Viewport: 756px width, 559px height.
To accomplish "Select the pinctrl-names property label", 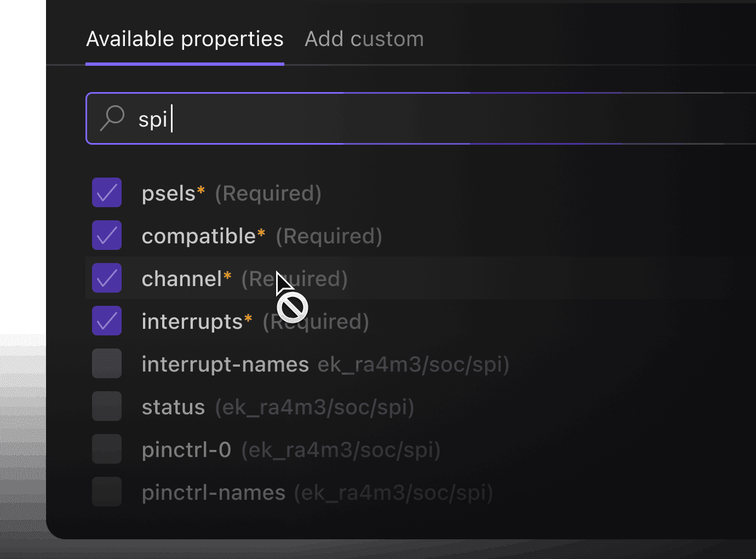I will click(x=213, y=493).
